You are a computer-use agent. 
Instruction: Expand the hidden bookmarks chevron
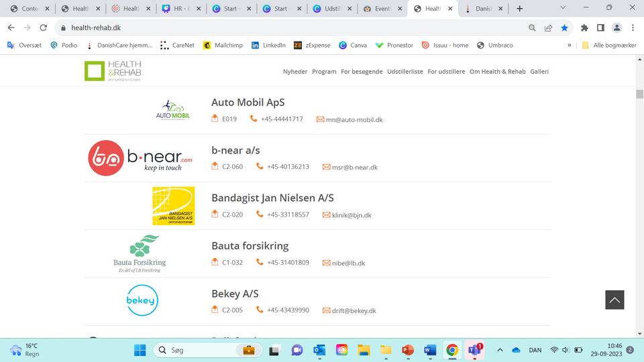tap(570, 45)
